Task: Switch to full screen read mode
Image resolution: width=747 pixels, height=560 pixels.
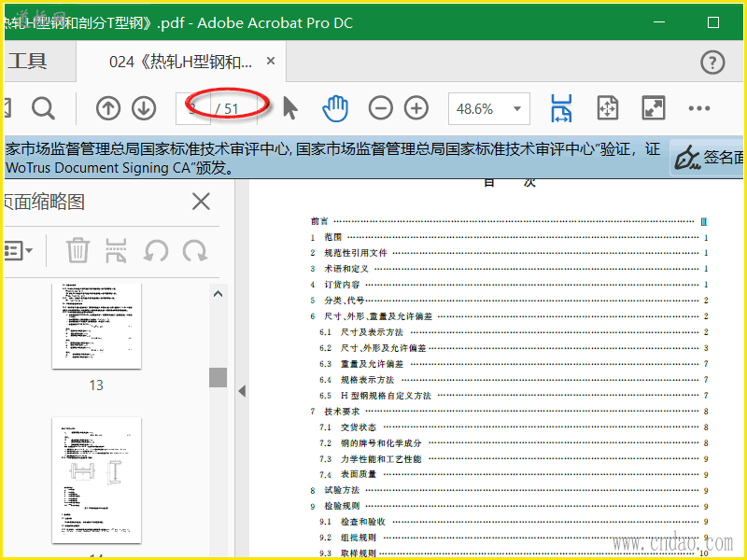Action: click(x=653, y=108)
